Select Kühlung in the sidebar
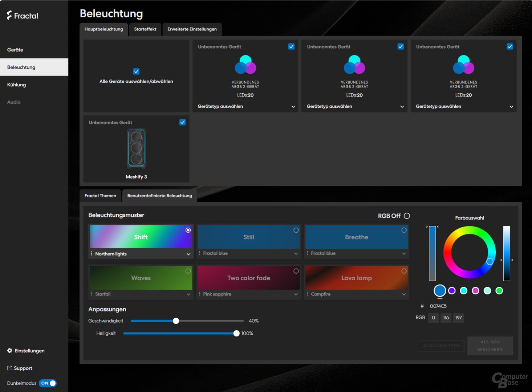532x392 pixels. pos(16,85)
